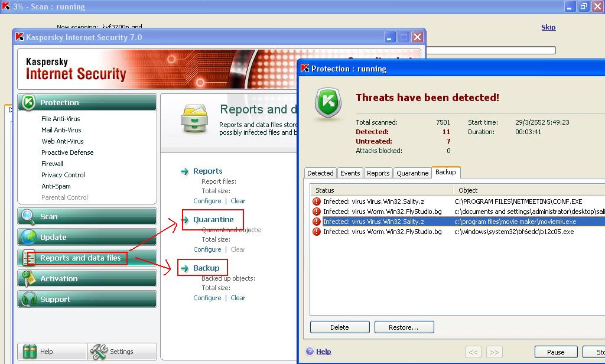Select Mail Anti-Virus component
Screen dimensions: 605x364
coord(61,130)
